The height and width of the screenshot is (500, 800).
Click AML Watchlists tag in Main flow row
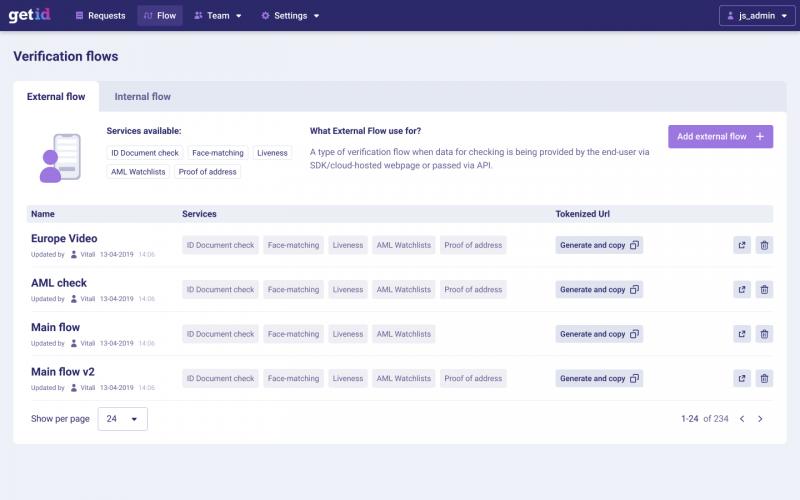(404, 334)
